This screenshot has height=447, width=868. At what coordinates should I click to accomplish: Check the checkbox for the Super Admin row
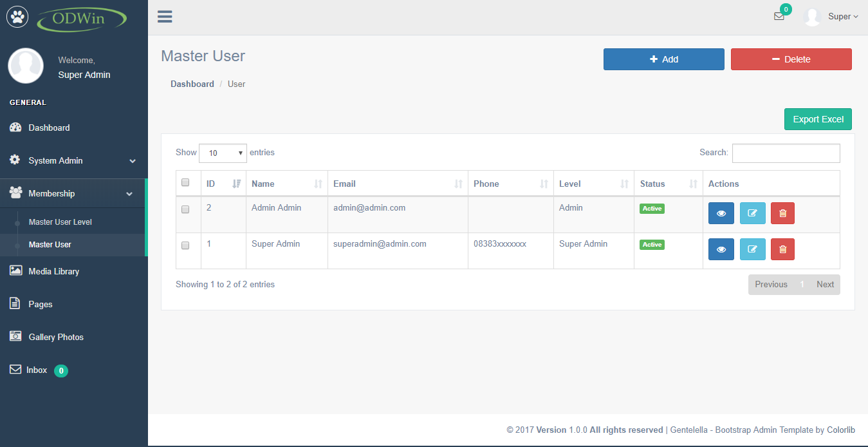pyautogui.click(x=185, y=245)
